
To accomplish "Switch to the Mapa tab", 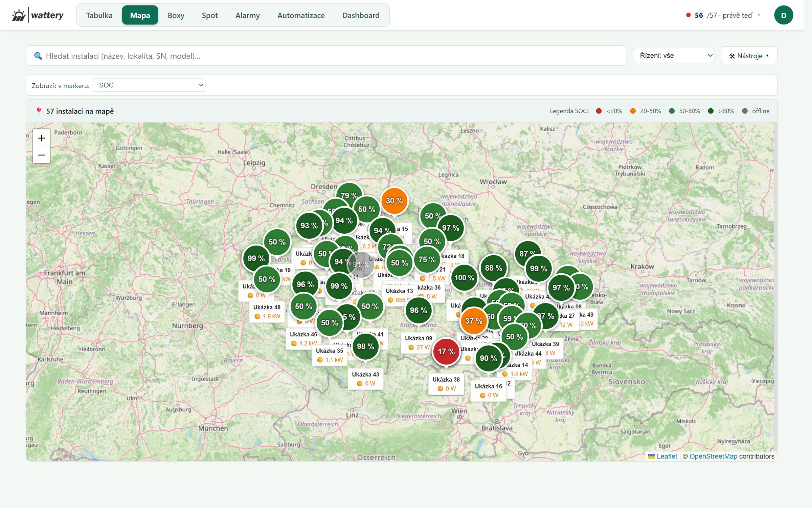I will (140, 15).
